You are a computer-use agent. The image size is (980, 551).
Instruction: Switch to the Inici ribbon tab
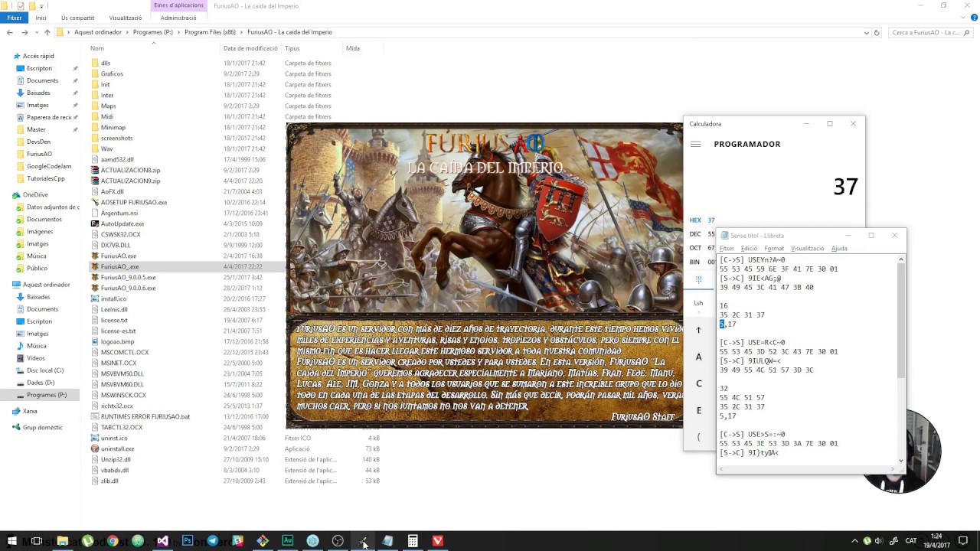pyautogui.click(x=41, y=18)
